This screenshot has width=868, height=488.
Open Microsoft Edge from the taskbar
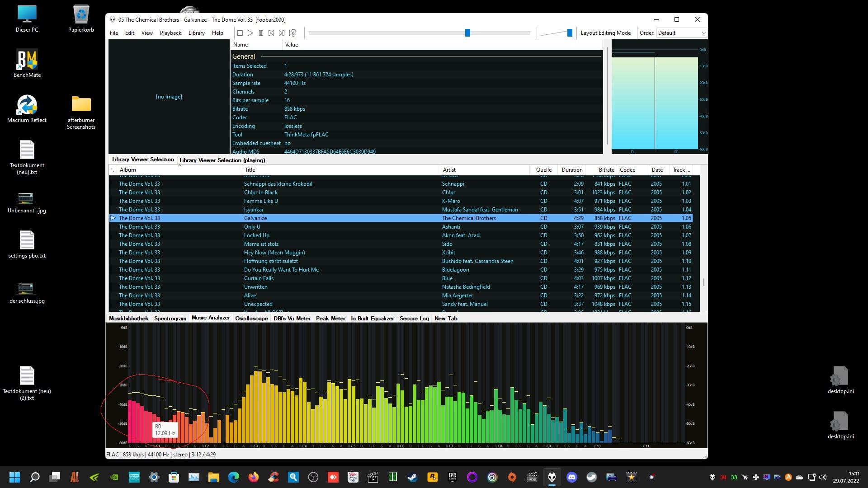tap(234, 477)
